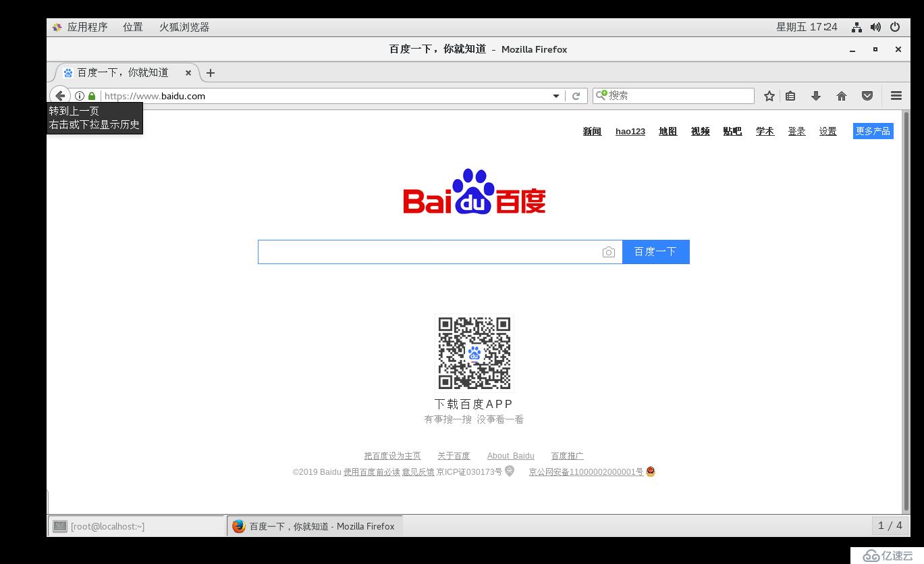Open the 百度推广 link
Viewport: 924px width, 564px height.
coord(567,456)
